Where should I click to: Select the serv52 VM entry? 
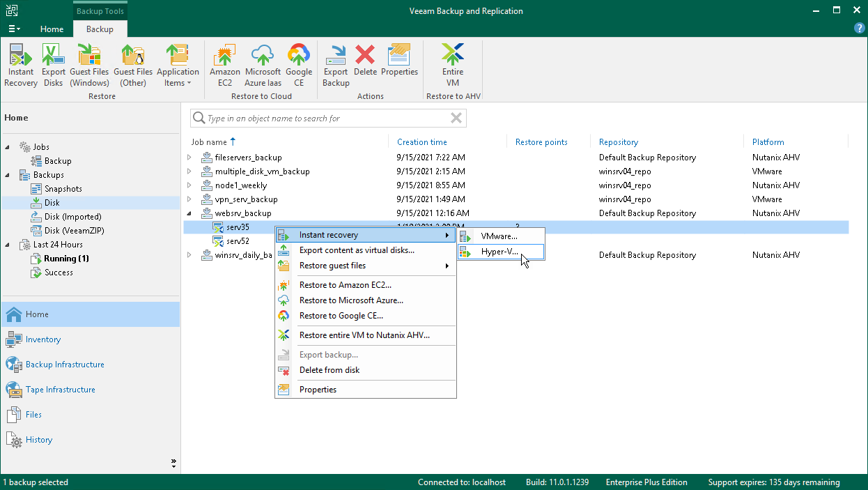point(238,241)
